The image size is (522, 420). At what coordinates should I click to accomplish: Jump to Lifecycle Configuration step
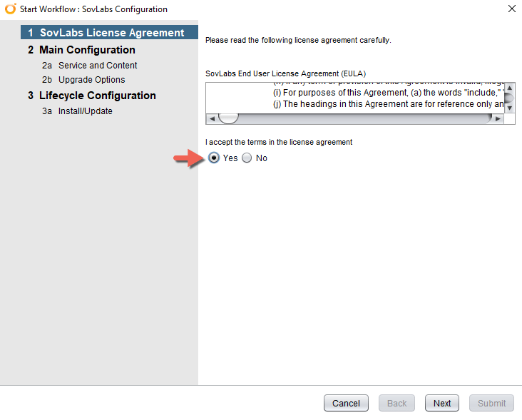(97, 96)
